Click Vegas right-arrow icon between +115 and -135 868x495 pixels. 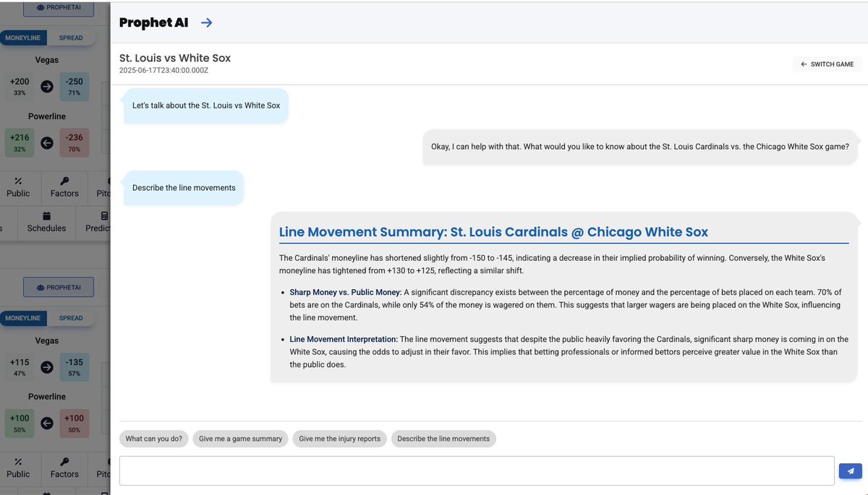tap(47, 367)
